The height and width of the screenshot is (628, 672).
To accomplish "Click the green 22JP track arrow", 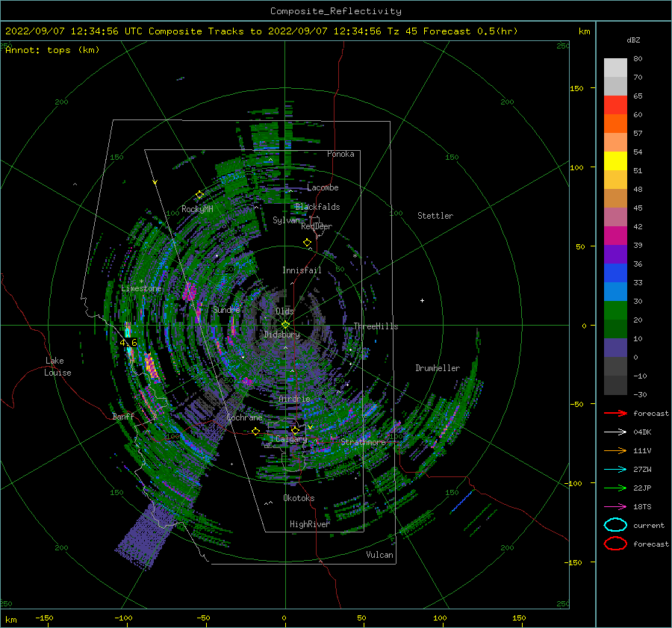I will point(615,488).
